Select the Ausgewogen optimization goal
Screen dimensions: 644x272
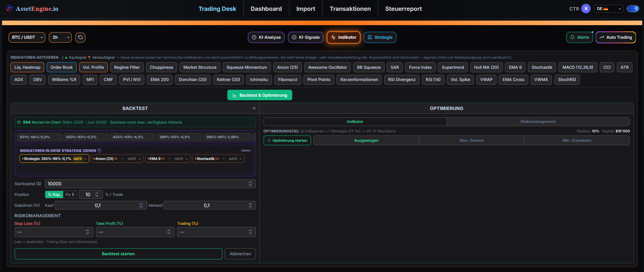click(366, 140)
